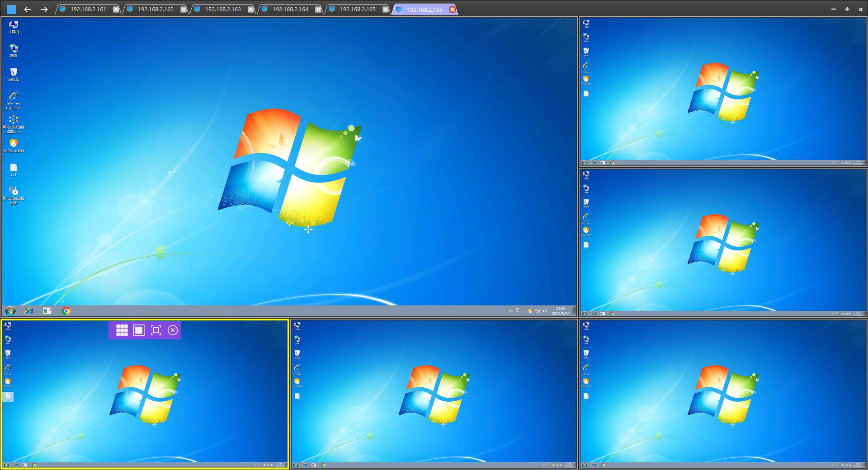Click the volume speaker tray icon in the large session

pyautogui.click(x=544, y=311)
